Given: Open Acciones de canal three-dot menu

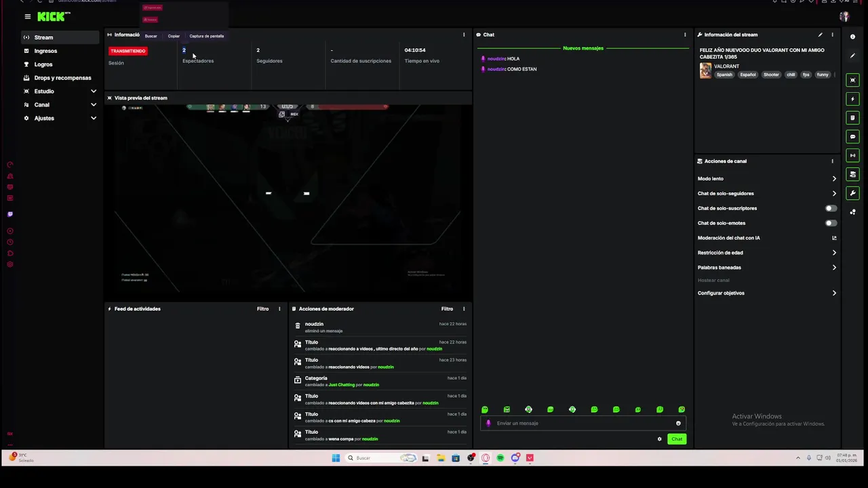Looking at the screenshot, I should click(832, 161).
